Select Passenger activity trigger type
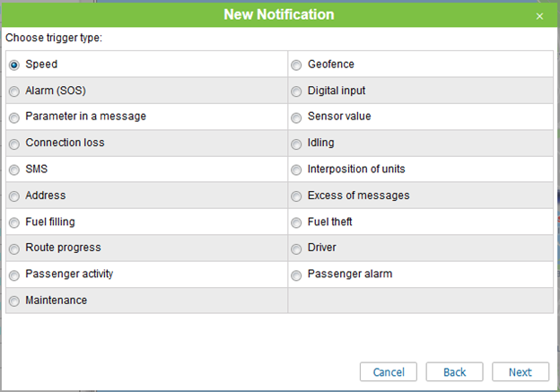 [14, 274]
